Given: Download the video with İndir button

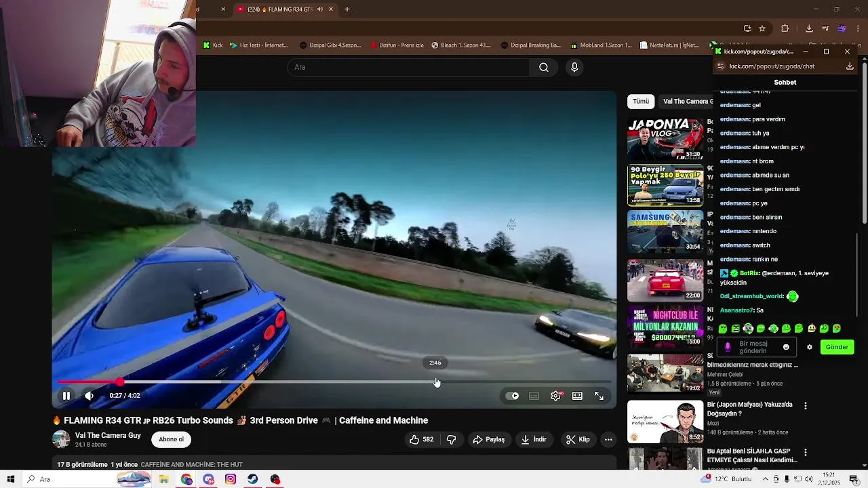Looking at the screenshot, I should [534, 439].
